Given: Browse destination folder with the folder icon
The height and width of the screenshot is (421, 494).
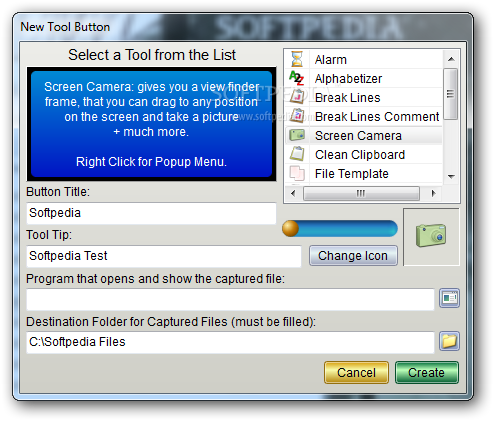Looking at the screenshot, I should coord(449,341).
